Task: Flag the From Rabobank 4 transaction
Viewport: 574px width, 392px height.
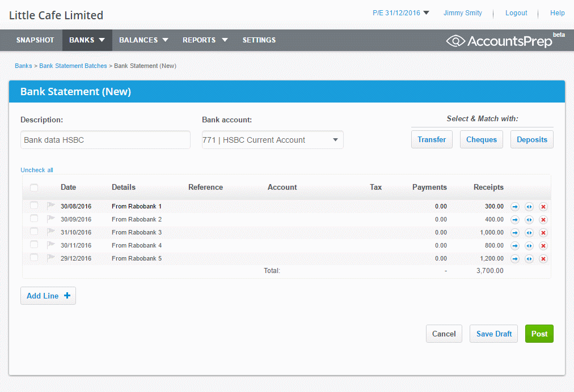Action: coord(51,245)
